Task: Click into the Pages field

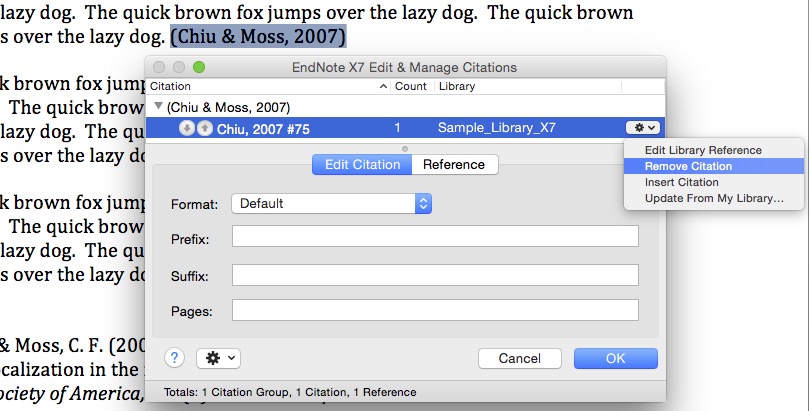Action: (435, 310)
